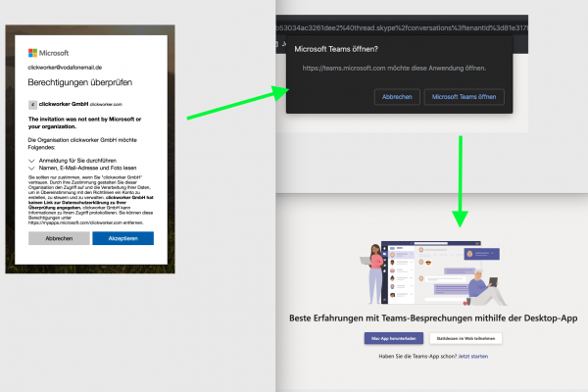Click the 'teams.microsoft.com möchte diese Anwendung öffnen' message

click(x=394, y=68)
